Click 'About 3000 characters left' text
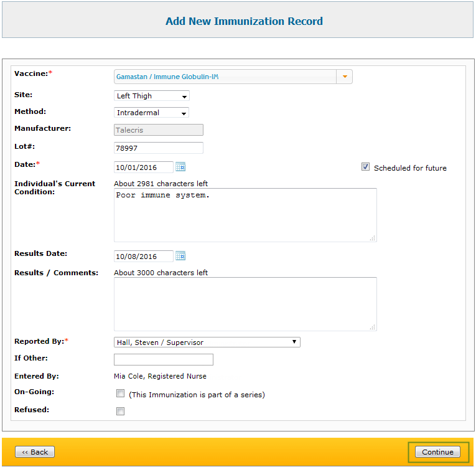476x467 pixels. [x=161, y=273]
